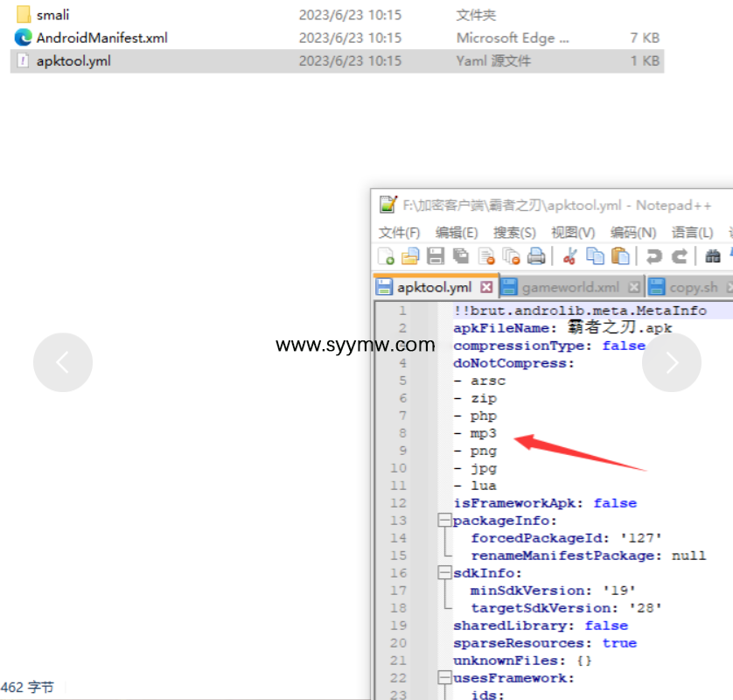Go to the next image arrow

tap(671, 362)
